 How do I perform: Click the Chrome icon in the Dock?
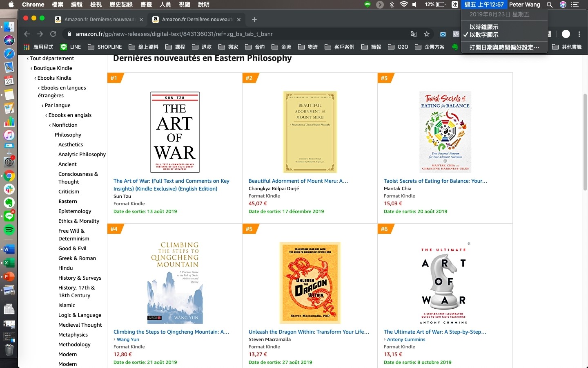pyautogui.click(x=9, y=176)
